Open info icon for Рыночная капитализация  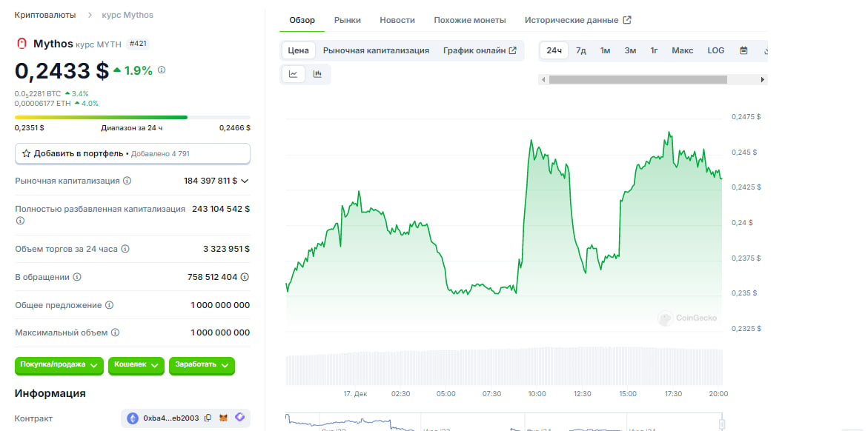pos(127,181)
